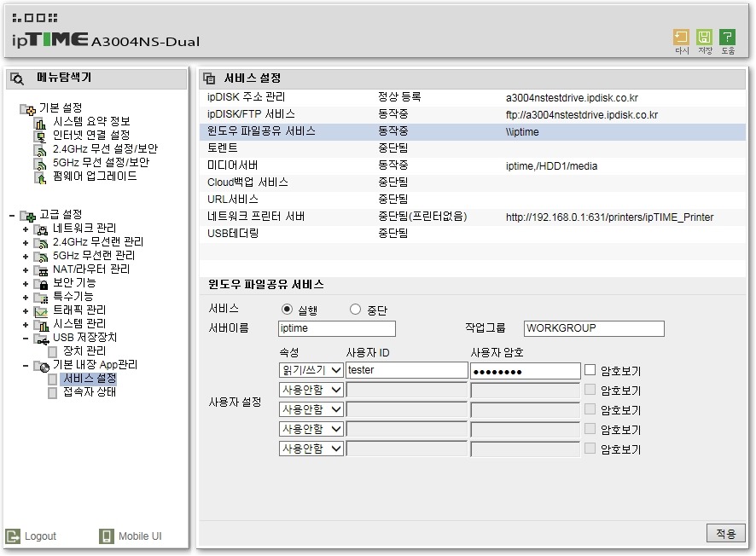Open the third user's 사용안함 dropdown
The image size is (756, 556).
click(x=311, y=409)
